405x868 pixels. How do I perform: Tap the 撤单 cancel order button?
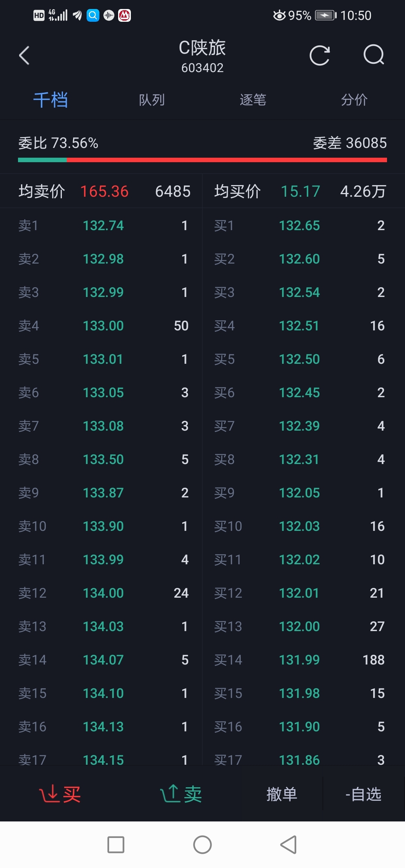(x=282, y=794)
